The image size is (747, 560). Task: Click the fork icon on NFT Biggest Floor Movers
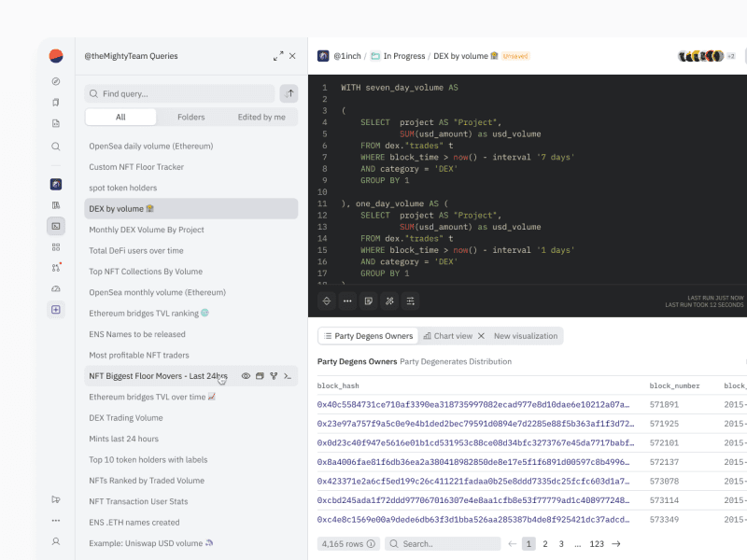pyautogui.click(x=274, y=376)
